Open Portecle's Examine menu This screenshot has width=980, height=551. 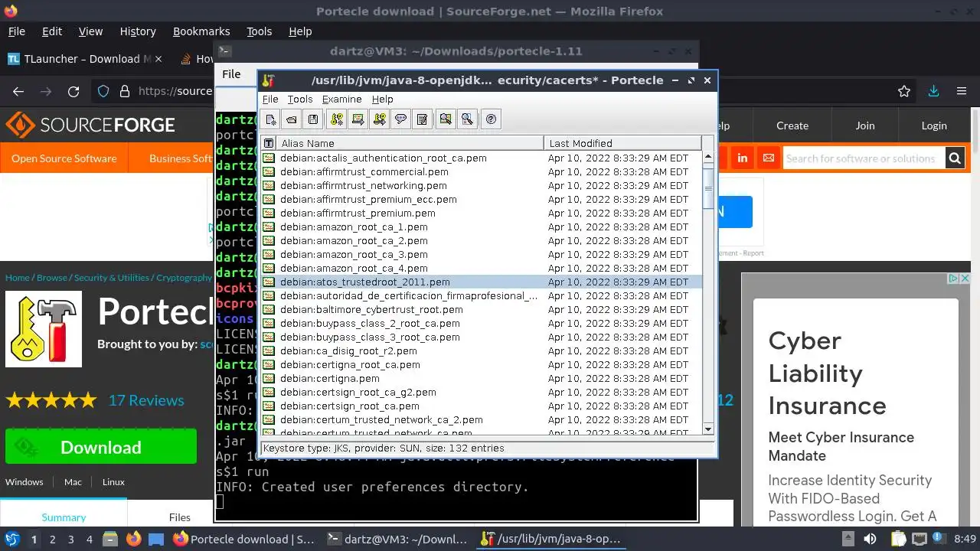(341, 99)
